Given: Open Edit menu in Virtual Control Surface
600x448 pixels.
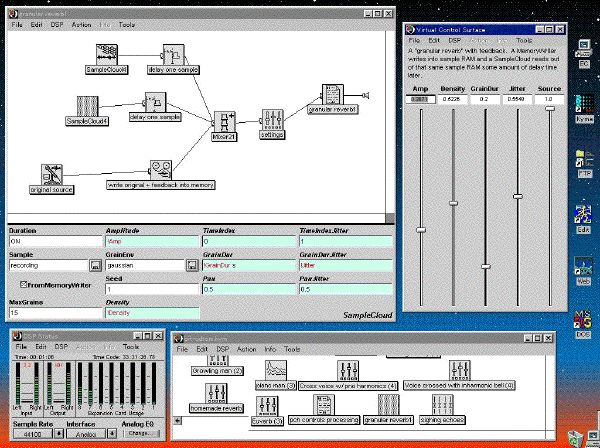Looking at the screenshot, I should tap(434, 40).
